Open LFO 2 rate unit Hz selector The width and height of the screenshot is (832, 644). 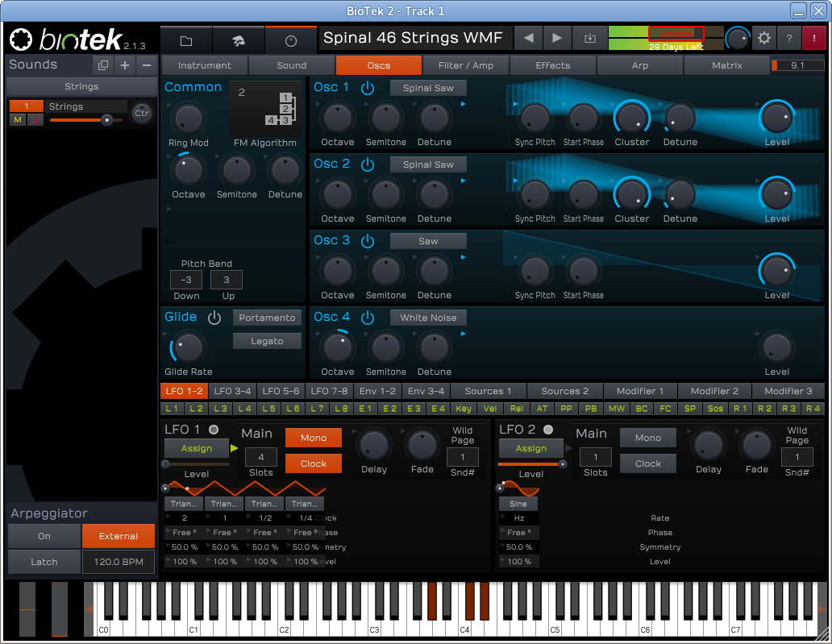point(519,517)
